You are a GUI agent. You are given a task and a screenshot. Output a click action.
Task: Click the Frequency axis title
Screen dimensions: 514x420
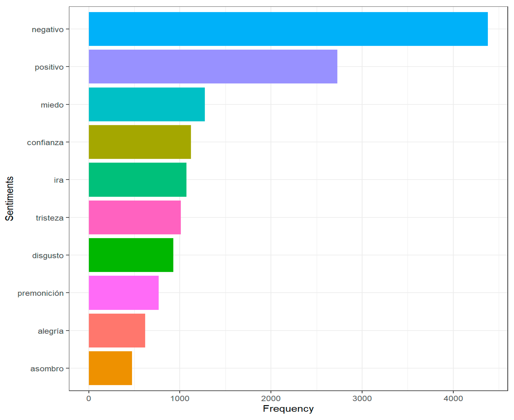[x=288, y=409]
